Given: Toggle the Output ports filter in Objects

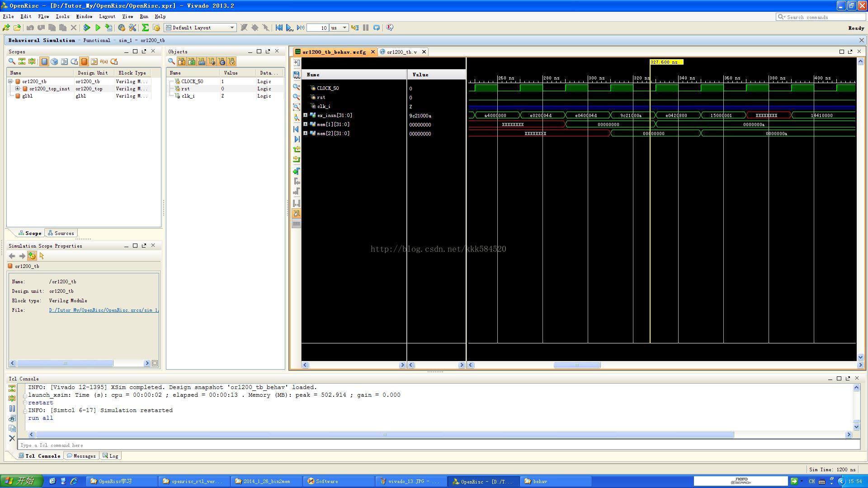Looking at the screenshot, I should tap(192, 61).
